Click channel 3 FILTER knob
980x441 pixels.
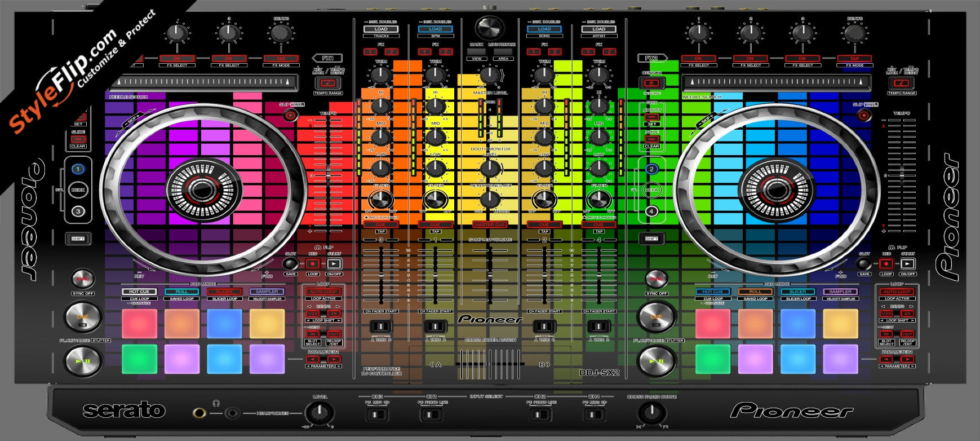click(381, 199)
